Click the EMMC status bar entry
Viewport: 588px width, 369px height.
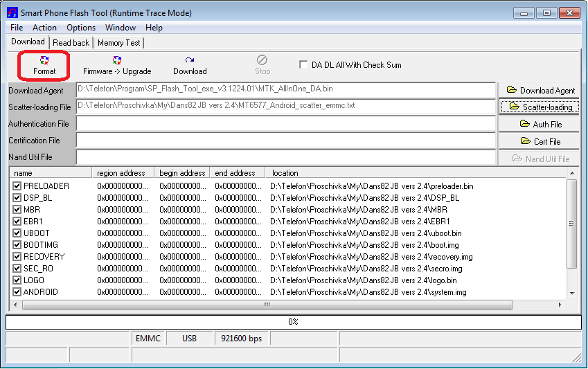148,339
